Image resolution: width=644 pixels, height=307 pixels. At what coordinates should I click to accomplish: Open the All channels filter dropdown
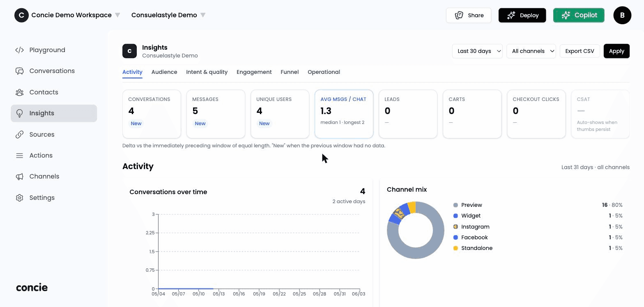[531, 51]
